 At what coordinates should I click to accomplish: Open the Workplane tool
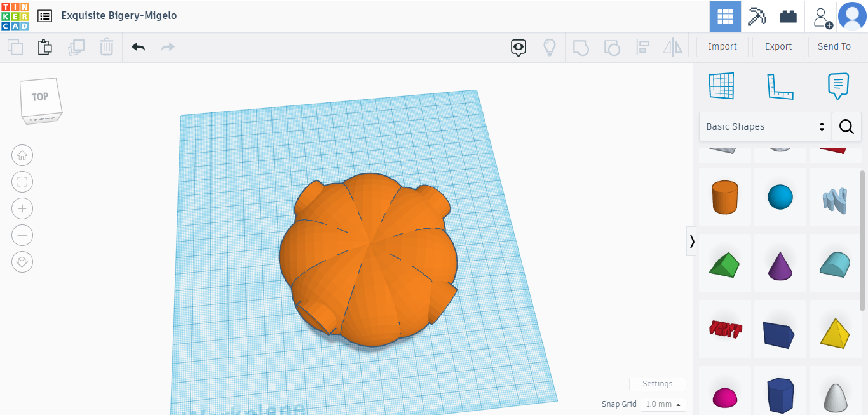(x=721, y=86)
